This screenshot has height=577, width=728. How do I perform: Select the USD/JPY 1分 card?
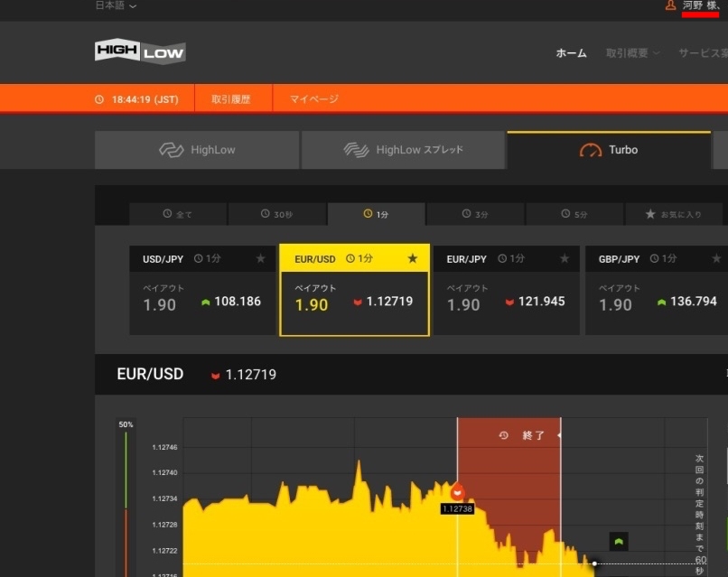[x=202, y=290]
